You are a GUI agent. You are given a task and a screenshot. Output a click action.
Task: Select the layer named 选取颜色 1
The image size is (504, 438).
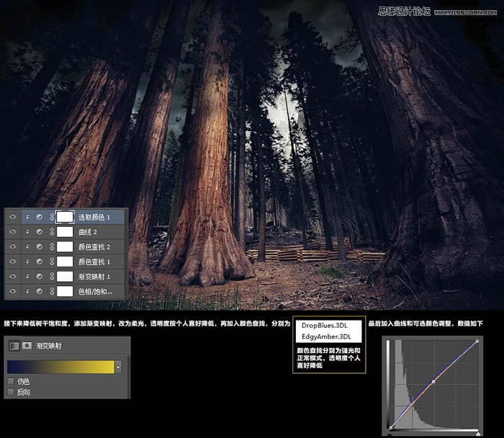[94, 218]
